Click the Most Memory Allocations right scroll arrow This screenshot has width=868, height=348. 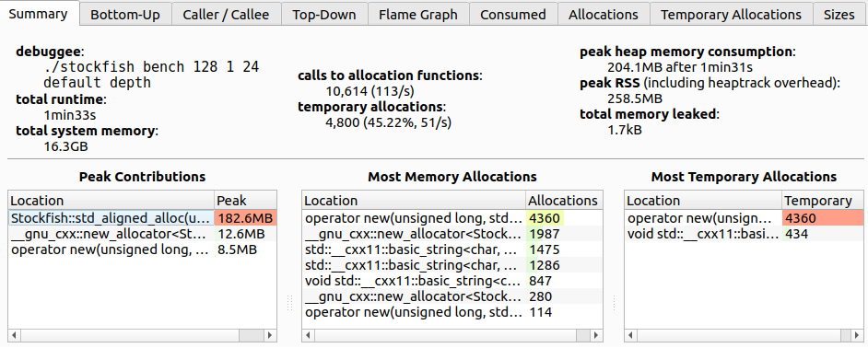(596, 335)
